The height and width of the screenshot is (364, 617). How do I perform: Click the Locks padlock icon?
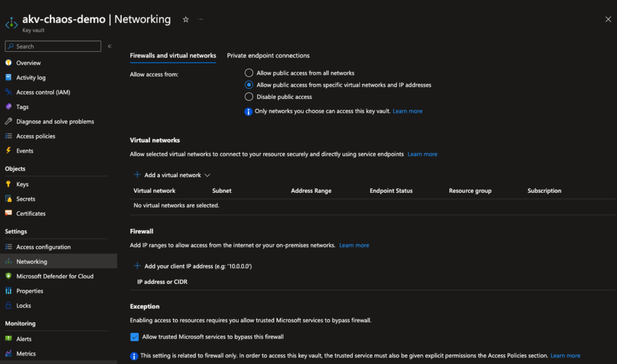[8, 306]
